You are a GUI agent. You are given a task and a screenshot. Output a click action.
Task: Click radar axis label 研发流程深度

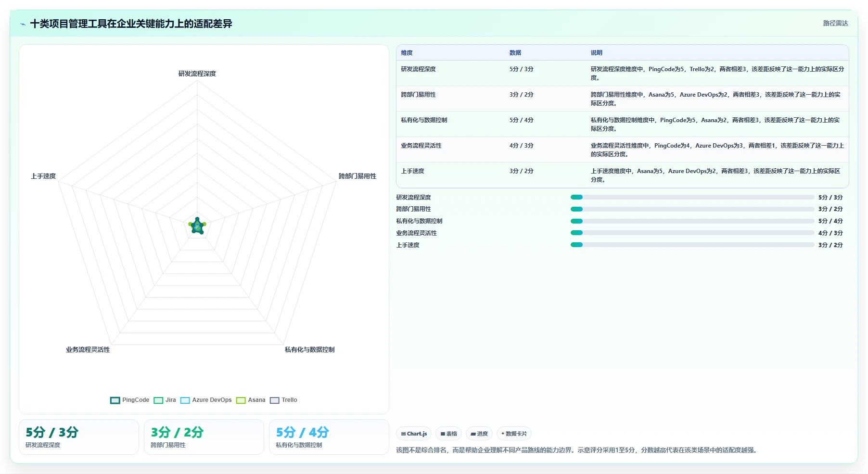[197, 74]
